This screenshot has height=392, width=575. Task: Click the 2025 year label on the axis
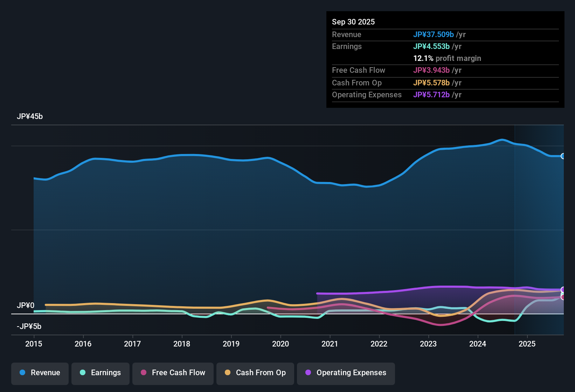[x=527, y=344]
